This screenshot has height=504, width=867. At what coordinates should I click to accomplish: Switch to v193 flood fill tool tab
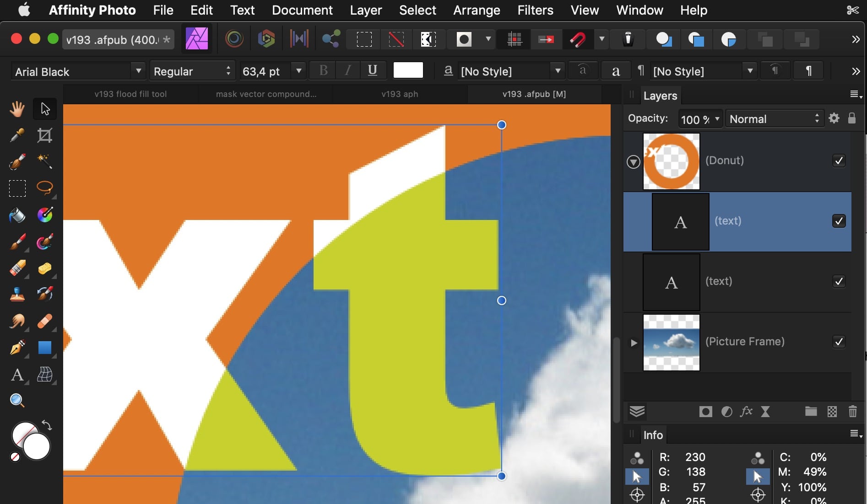(x=130, y=94)
